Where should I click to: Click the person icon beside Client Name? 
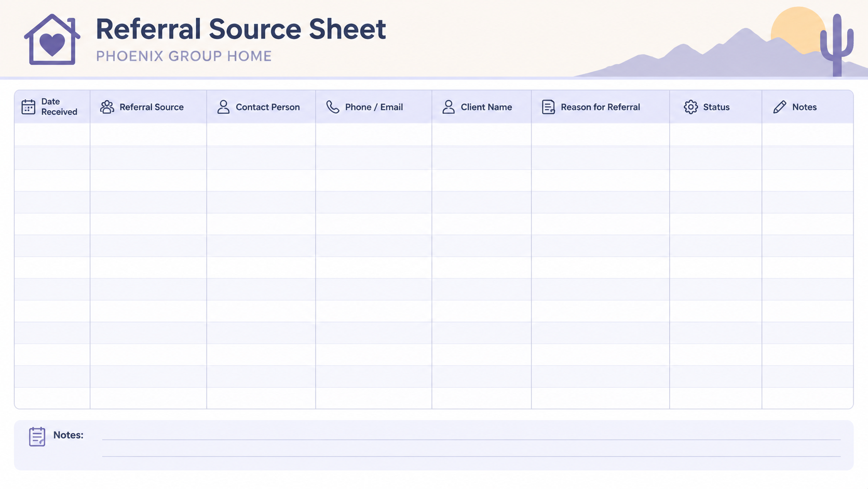pyautogui.click(x=449, y=107)
